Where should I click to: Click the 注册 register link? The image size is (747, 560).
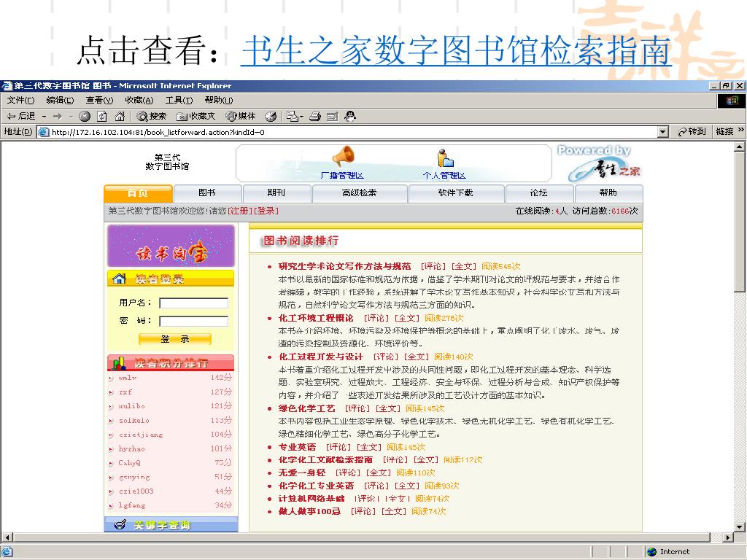(239, 211)
